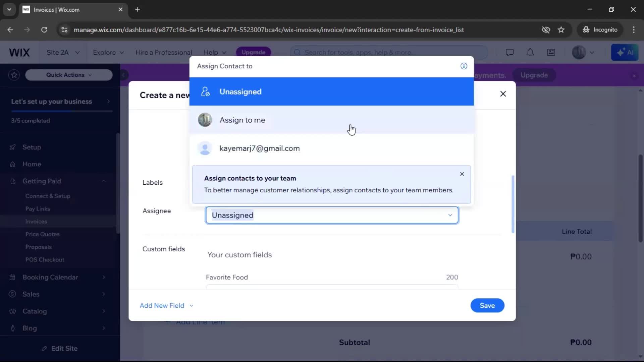The width and height of the screenshot is (644, 362).
Task: Open the user profile avatar menu
Action: [583, 52]
